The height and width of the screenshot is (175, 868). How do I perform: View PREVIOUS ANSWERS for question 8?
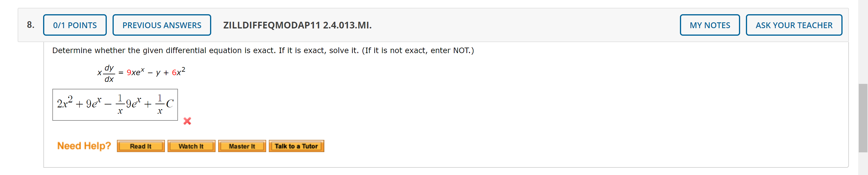pyautogui.click(x=162, y=25)
